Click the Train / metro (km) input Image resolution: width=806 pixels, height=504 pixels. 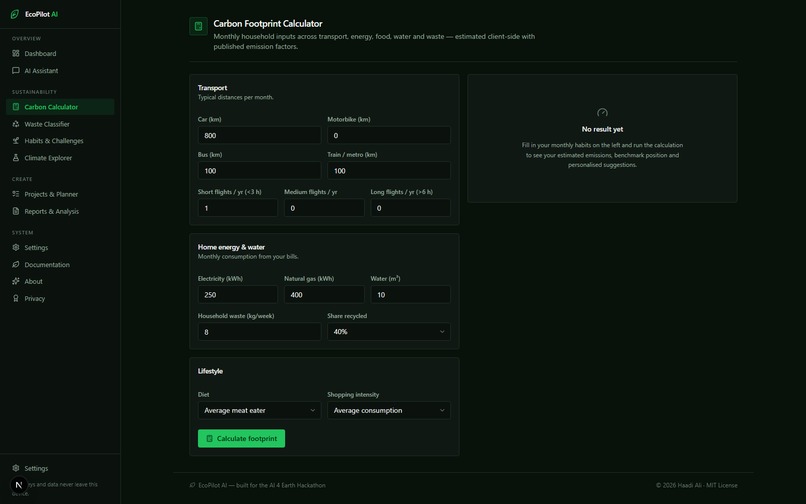pos(389,171)
